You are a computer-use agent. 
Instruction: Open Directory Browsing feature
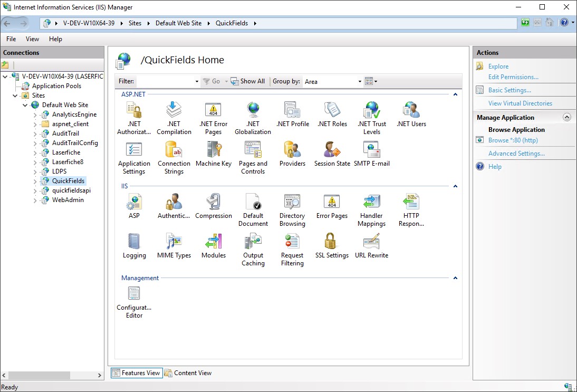(x=293, y=210)
